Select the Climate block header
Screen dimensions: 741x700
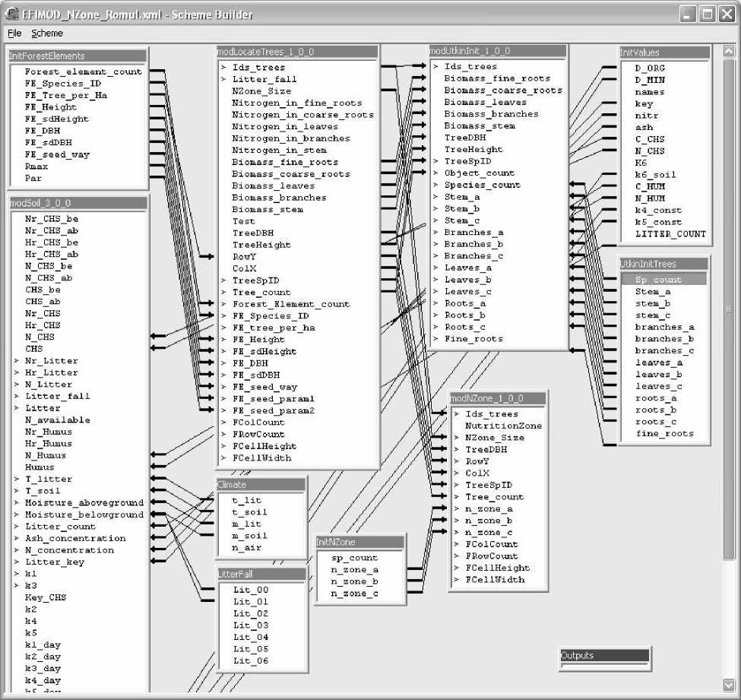point(261,484)
